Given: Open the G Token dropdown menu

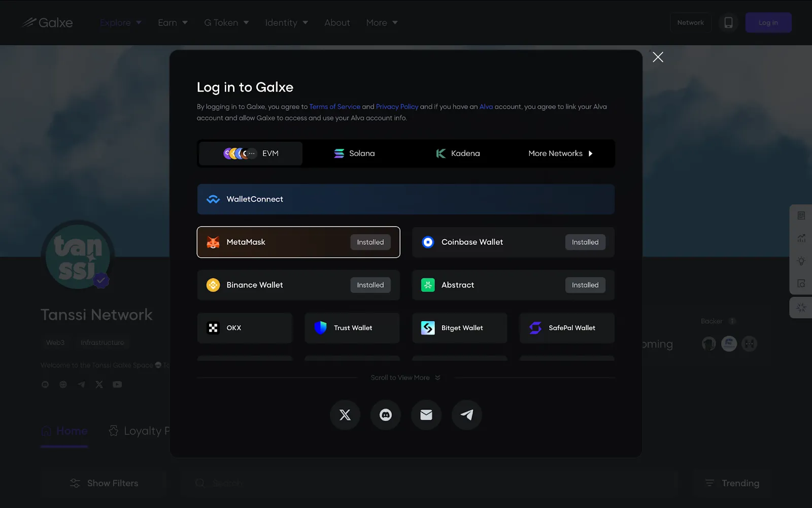Looking at the screenshot, I should (x=226, y=22).
